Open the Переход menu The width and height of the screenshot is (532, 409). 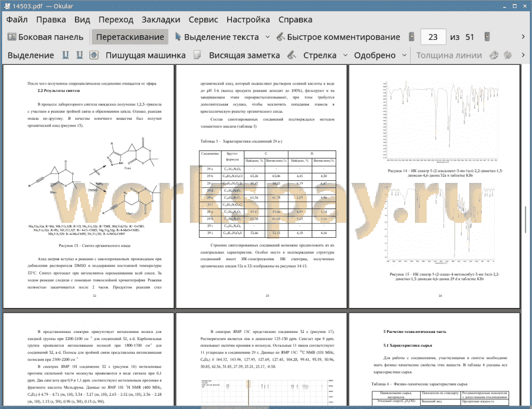point(115,20)
